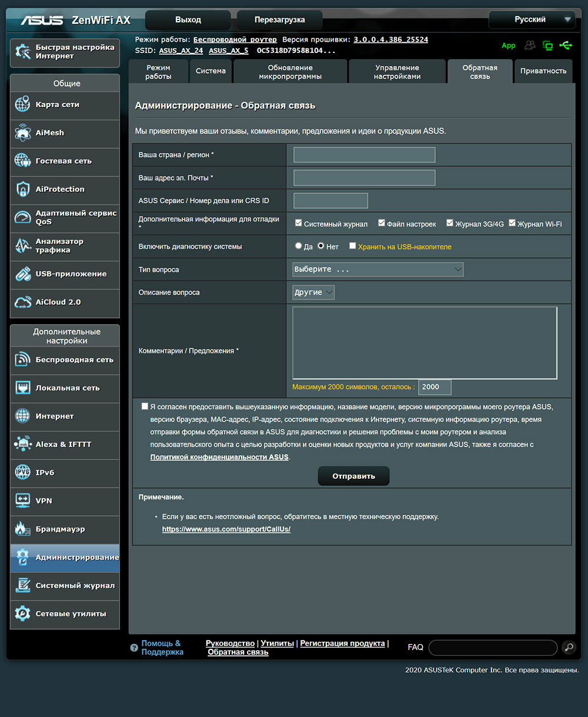Viewport: 588px width, 717px height.
Task: Open the Тип вопроса dropdown
Action: pos(378,269)
